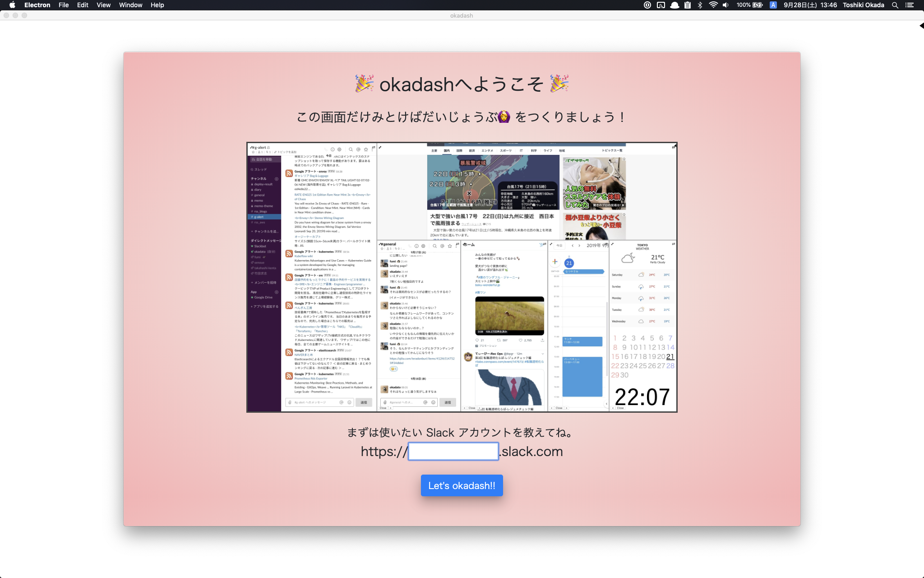Click the paperclip attachment icon in the g-alert input
This screenshot has height=578, width=924.
click(x=289, y=402)
